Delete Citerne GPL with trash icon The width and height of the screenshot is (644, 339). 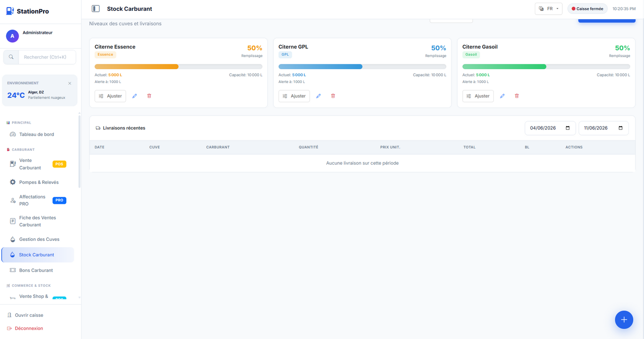(x=333, y=96)
